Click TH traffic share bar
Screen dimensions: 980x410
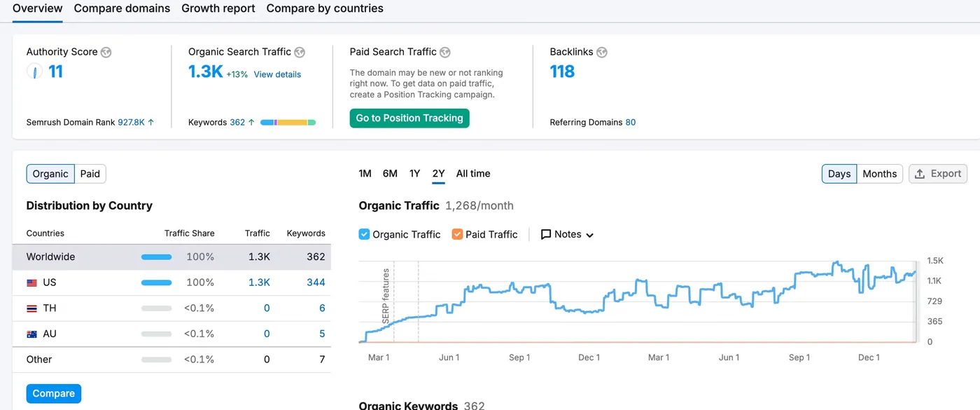click(156, 308)
